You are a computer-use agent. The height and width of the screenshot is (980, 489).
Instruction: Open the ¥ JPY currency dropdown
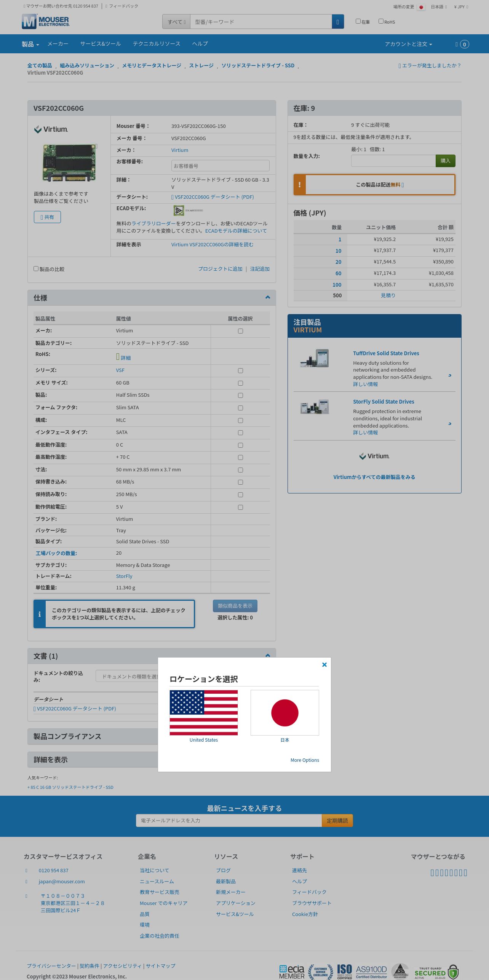click(x=461, y=7)
